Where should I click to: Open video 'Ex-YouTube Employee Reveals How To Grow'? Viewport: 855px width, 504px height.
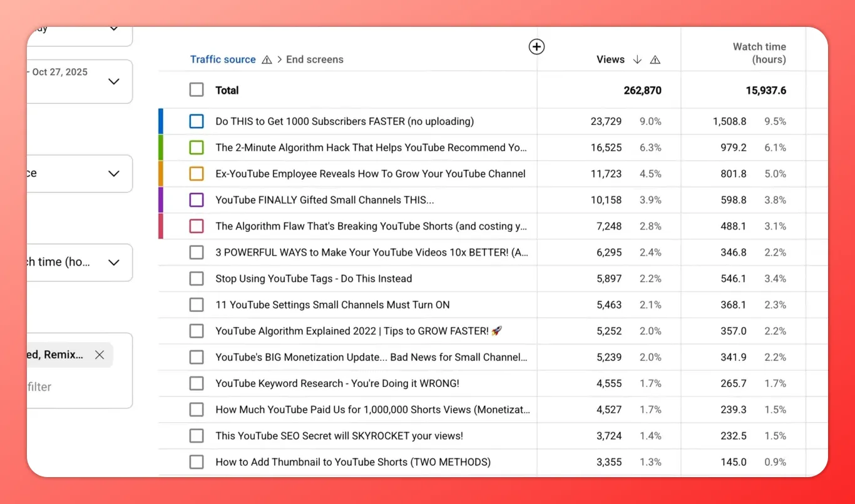click(x=371, y=174)
